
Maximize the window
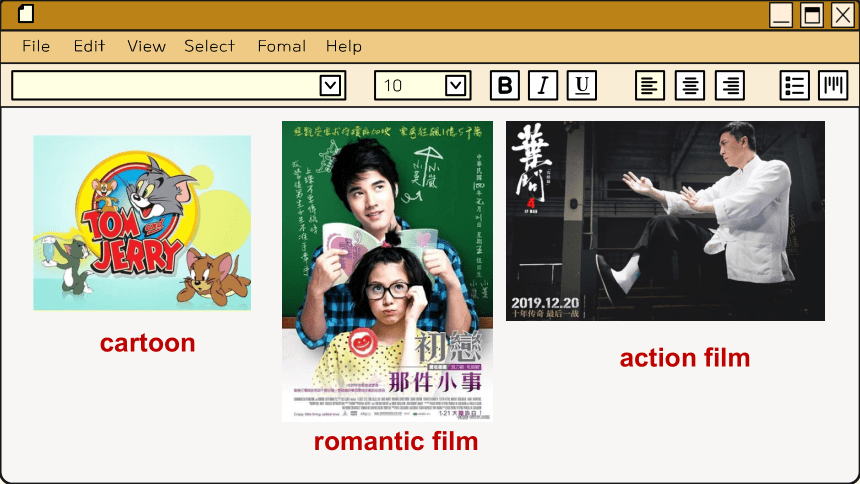(x=812, y=15)
